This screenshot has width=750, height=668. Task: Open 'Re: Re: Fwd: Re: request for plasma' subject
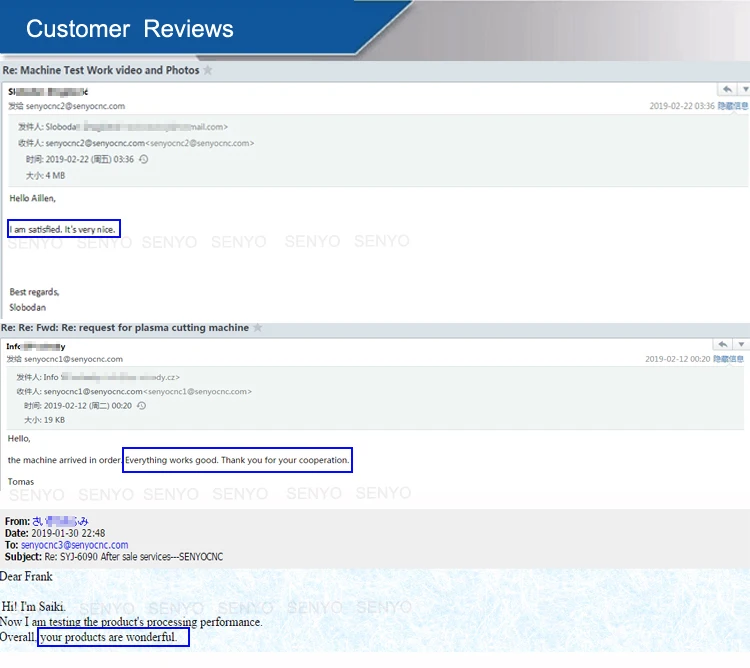click(125, 328)
